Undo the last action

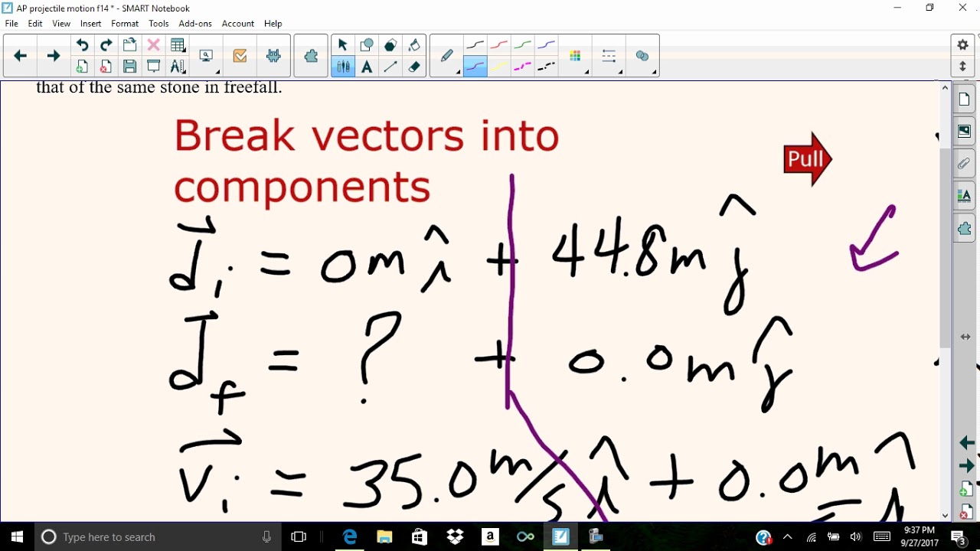pos(82,45)
